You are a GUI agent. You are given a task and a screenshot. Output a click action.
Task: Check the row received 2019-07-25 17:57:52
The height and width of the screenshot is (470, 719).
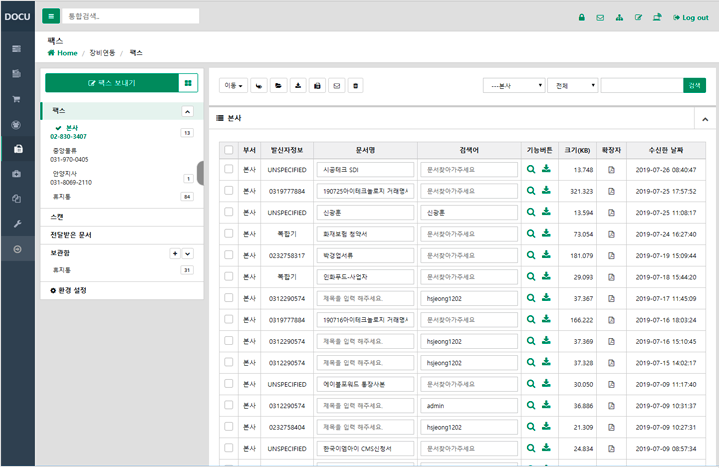click(x=228, y=191)
